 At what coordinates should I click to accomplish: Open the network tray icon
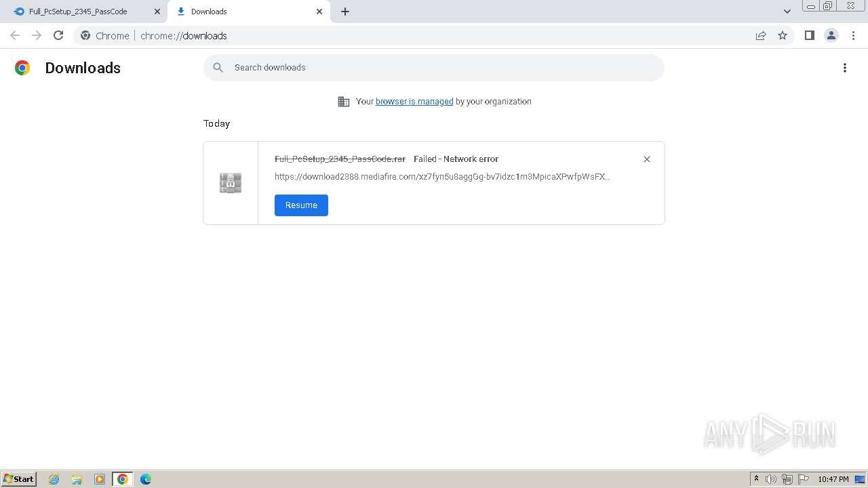[787, 479]
